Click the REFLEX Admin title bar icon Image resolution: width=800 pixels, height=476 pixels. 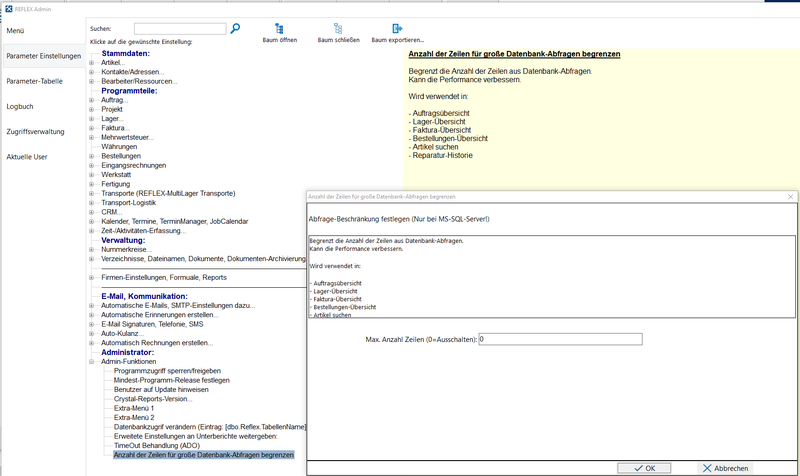[x=8, y=9]
